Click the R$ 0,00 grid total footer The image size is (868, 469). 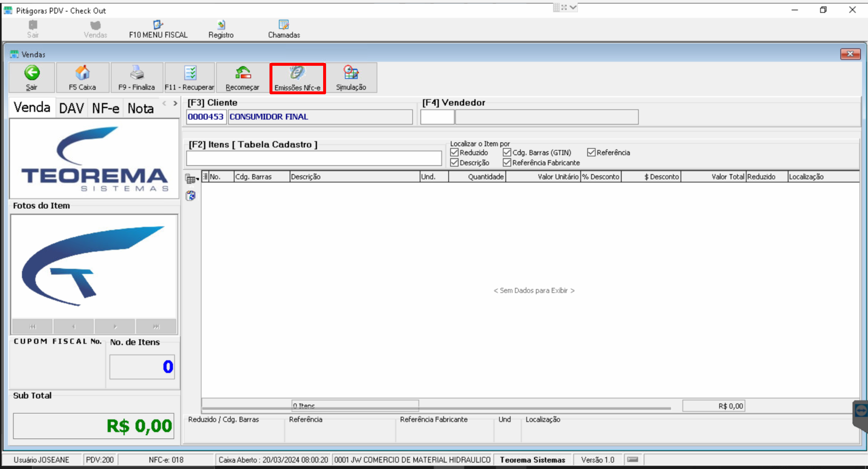pyautogui.click(x=713, y=406)
